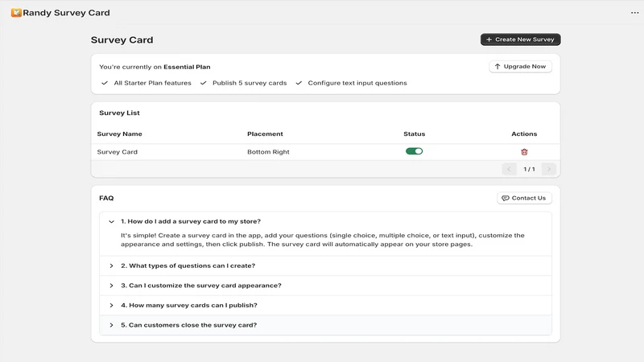Click the Create New Survey button
644x362 pixels.
pyautogui.click(x=520, y=39)
